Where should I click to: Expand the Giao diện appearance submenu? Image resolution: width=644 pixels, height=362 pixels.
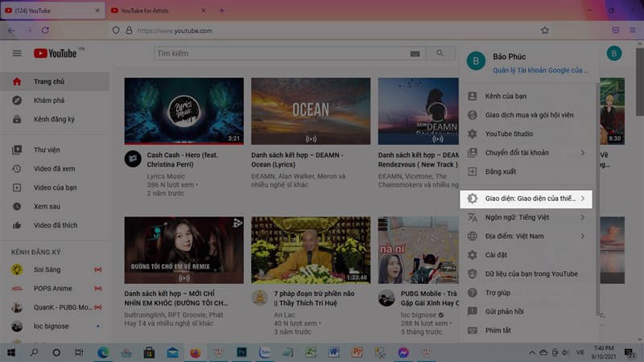(x=526, y=198)
